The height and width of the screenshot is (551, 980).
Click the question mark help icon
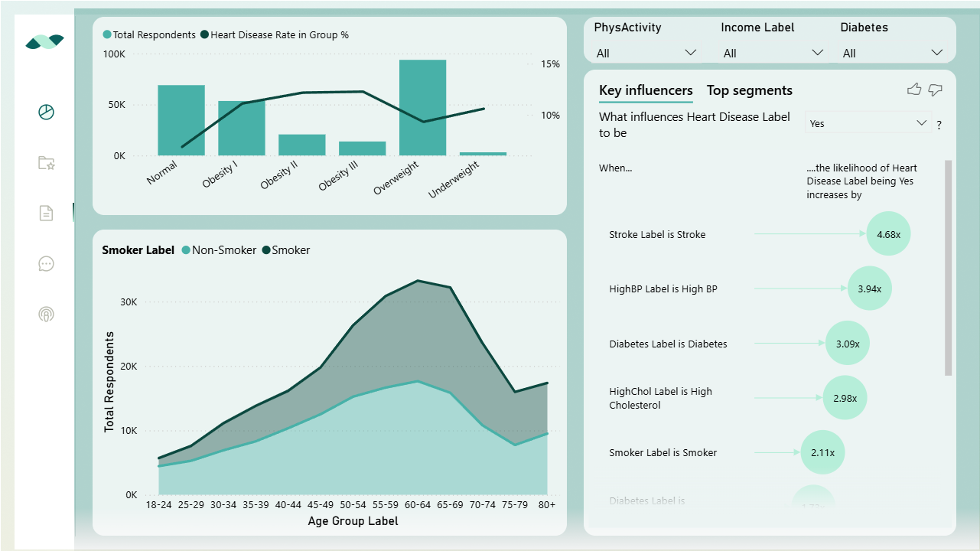pos(939,125)
